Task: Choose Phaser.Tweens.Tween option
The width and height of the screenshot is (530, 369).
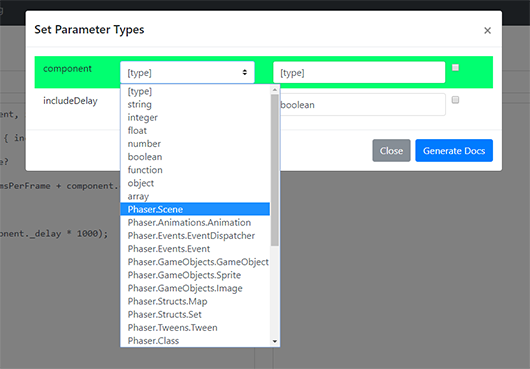Action: (195, 327)
